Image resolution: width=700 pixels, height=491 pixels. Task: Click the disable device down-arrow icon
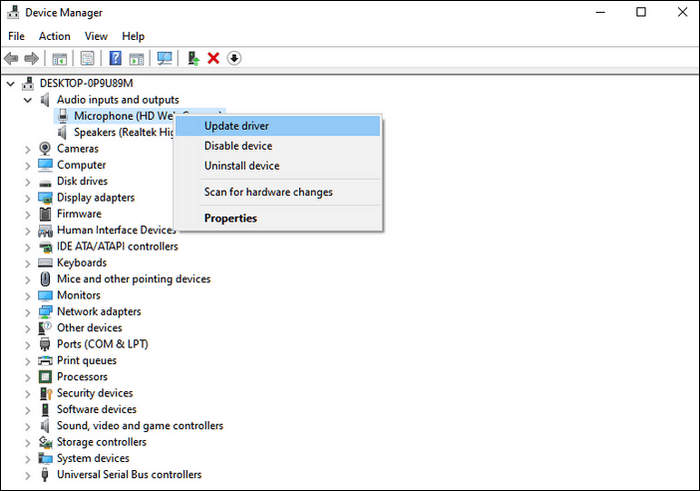coord(234,58)
